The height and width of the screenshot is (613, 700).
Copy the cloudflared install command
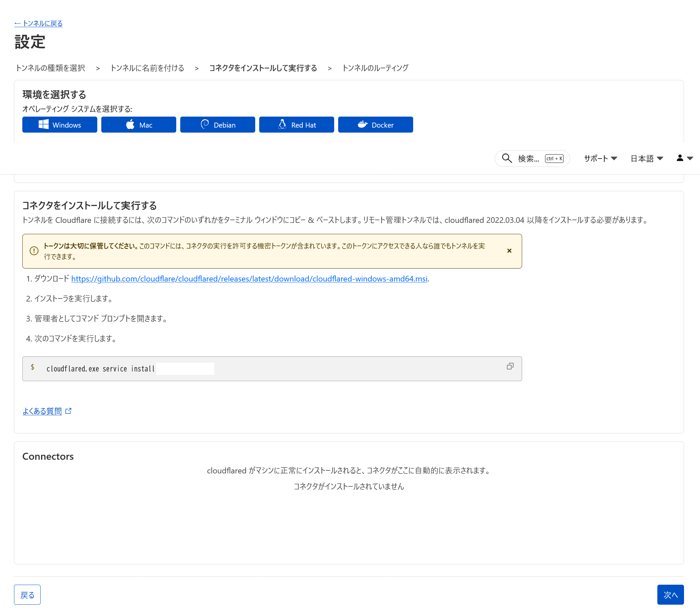click(510, 366)
